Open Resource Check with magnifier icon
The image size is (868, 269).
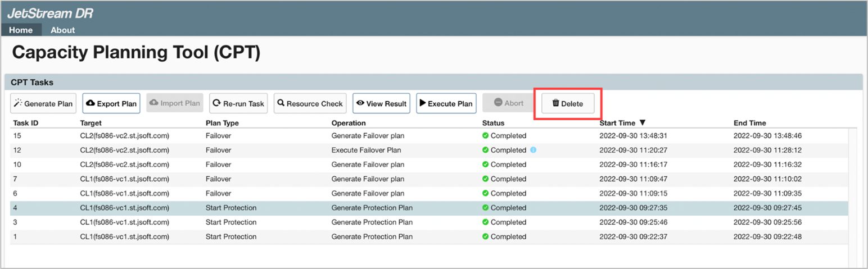click(x=310, y=103)
